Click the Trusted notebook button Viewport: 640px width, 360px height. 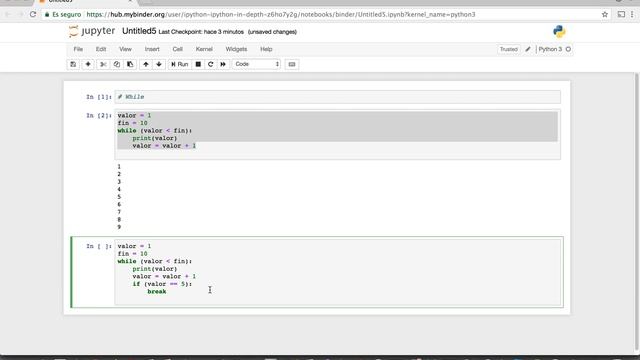point(509,49)
